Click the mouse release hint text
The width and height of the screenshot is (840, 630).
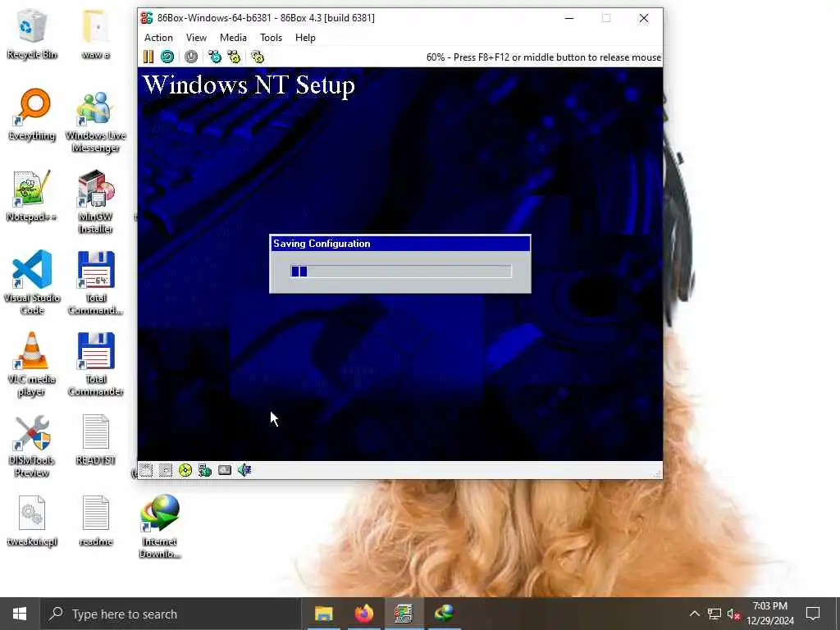point(544,57)
